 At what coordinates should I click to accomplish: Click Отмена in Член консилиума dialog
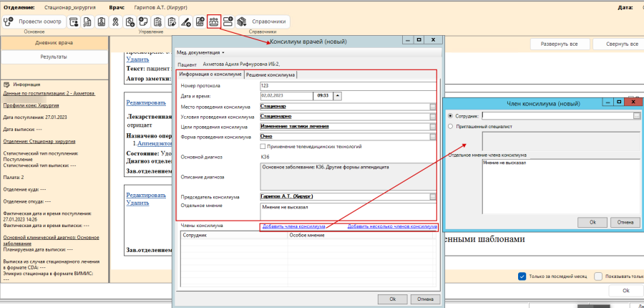point(625,222)
